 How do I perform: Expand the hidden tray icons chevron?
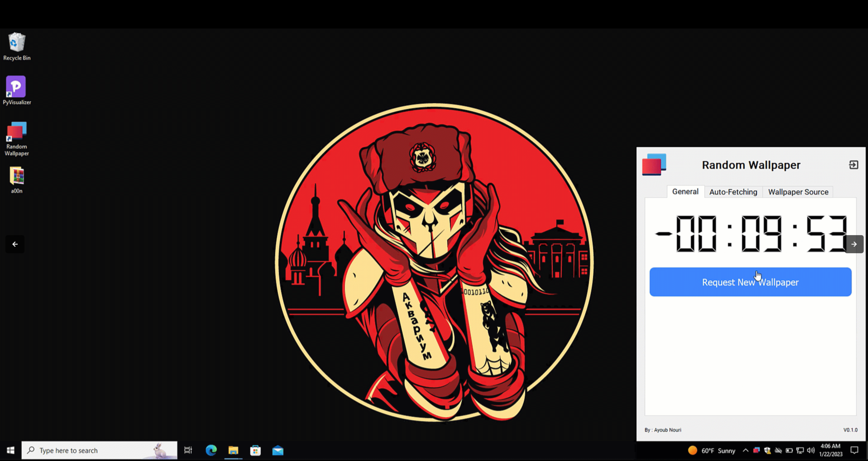745,450
